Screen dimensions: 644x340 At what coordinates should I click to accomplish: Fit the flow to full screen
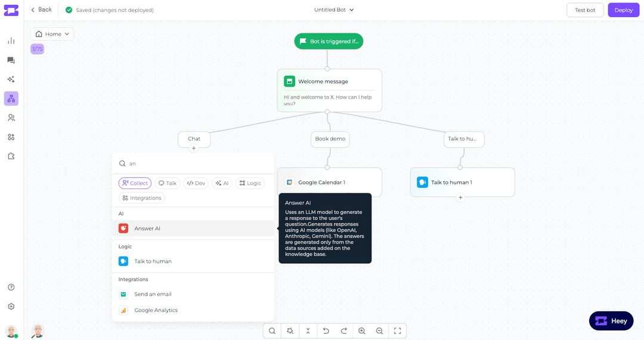[398, 331]
